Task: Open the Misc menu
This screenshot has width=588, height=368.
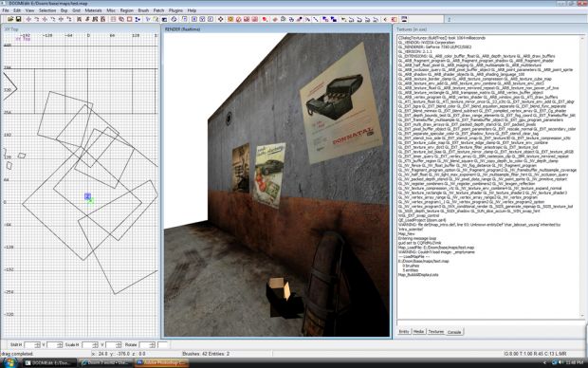Action: tap(111, 10)
